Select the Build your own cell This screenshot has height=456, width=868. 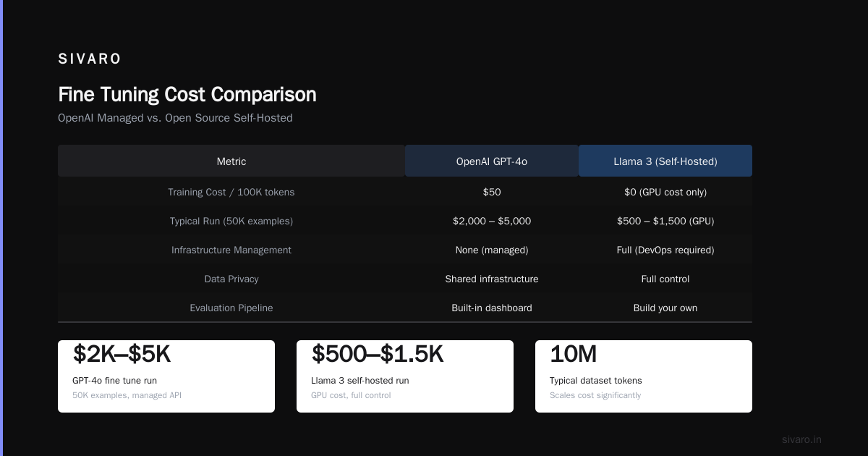click(x=665, y=308)
